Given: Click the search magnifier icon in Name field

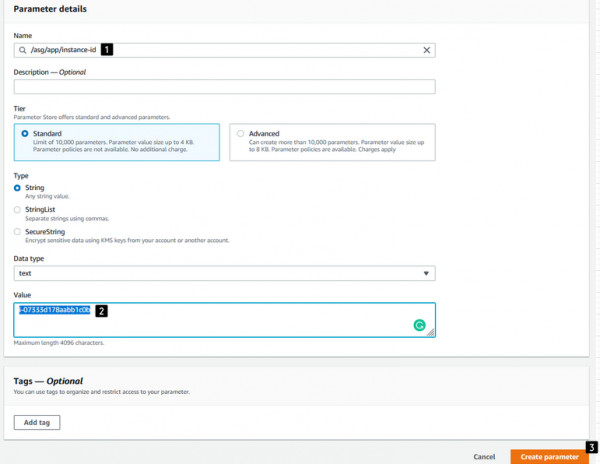Looking at the screenshot, I should click(x=21, y=49).
